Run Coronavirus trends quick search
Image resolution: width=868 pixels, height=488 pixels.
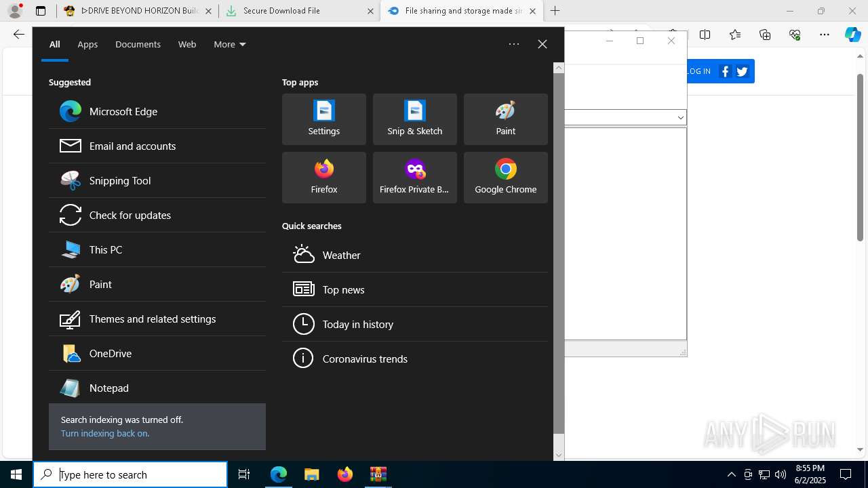[x=415, y=359]
